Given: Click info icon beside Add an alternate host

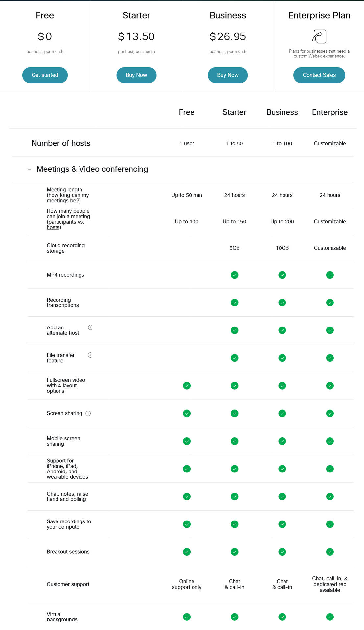Looking at the screenshot, I should [x=90, y=327].
